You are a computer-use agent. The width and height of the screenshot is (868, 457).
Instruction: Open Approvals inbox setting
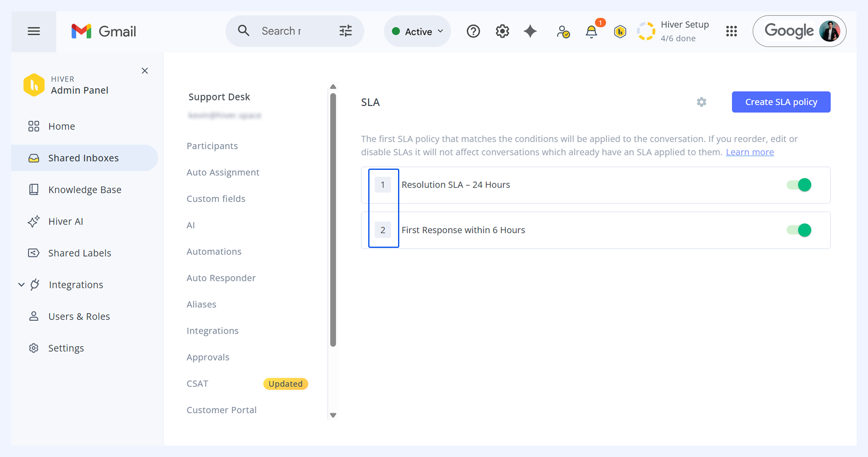point(208,357)
